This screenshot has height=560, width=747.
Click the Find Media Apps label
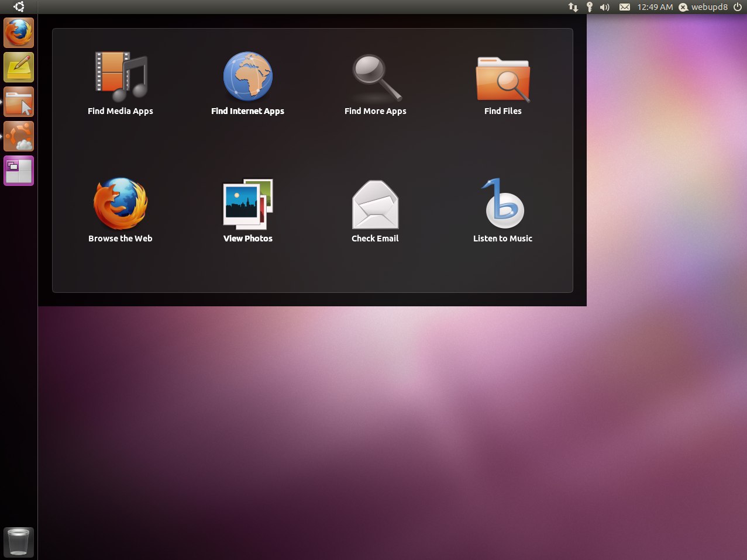click(121, 111)
